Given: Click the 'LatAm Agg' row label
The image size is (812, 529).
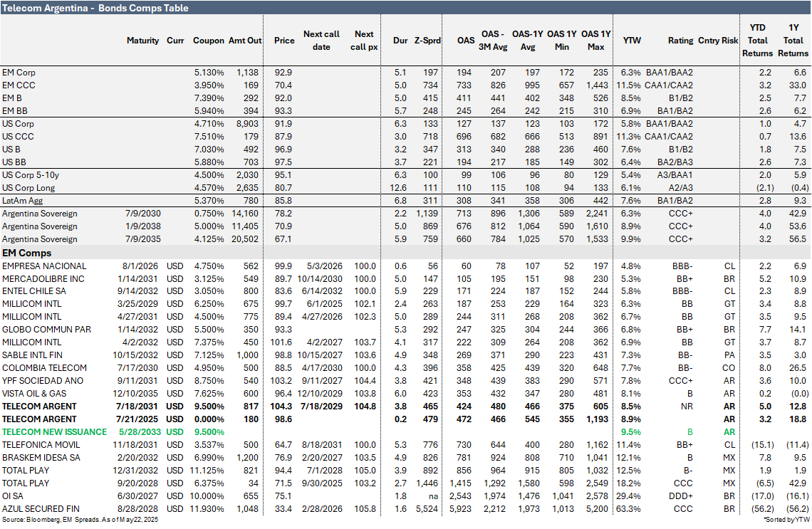Looking at the screenshot, I should (x=22, y=200).
